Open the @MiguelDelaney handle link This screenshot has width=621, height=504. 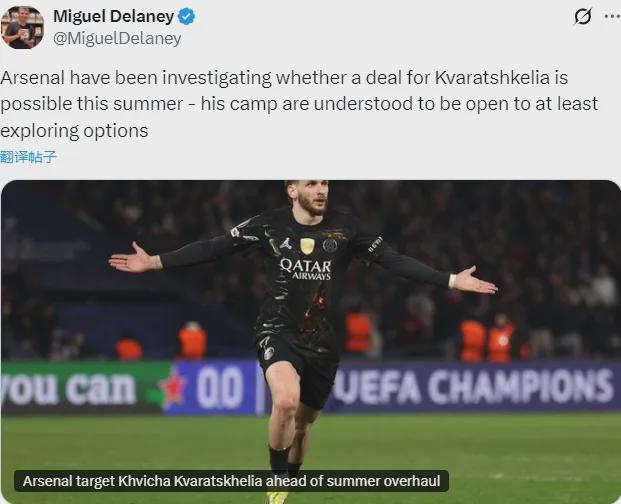coord(117,39)
